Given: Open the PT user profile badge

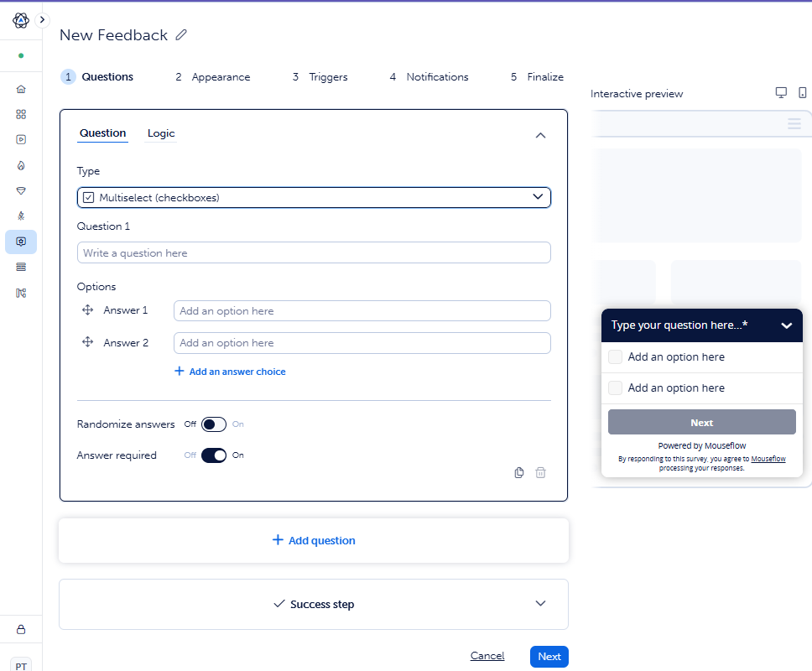Looking at the screenshot, I should [21, 665].
